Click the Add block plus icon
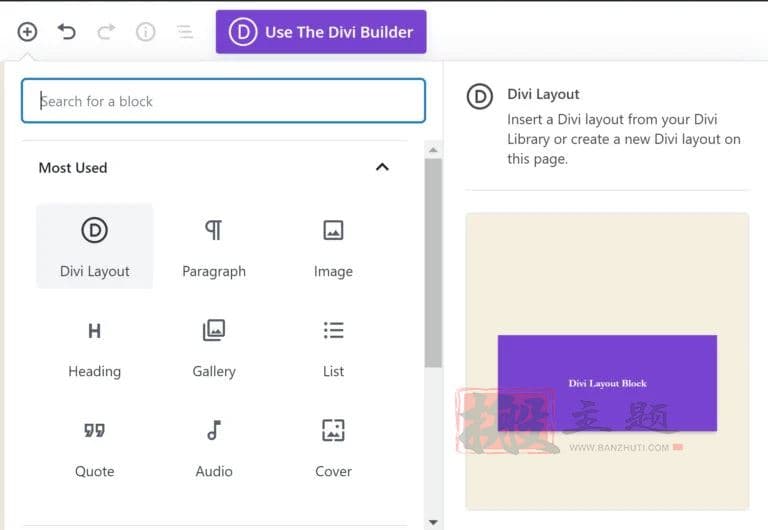 (27, 32)
